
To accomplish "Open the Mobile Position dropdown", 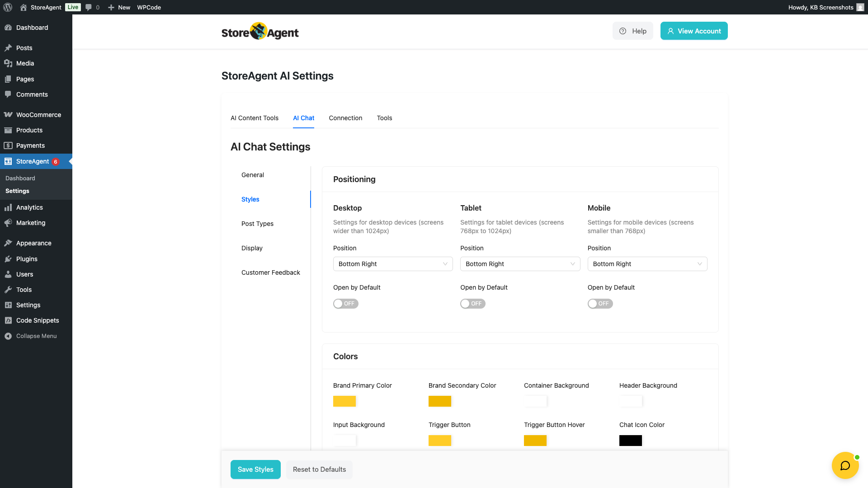I will [x=647, y=264].
